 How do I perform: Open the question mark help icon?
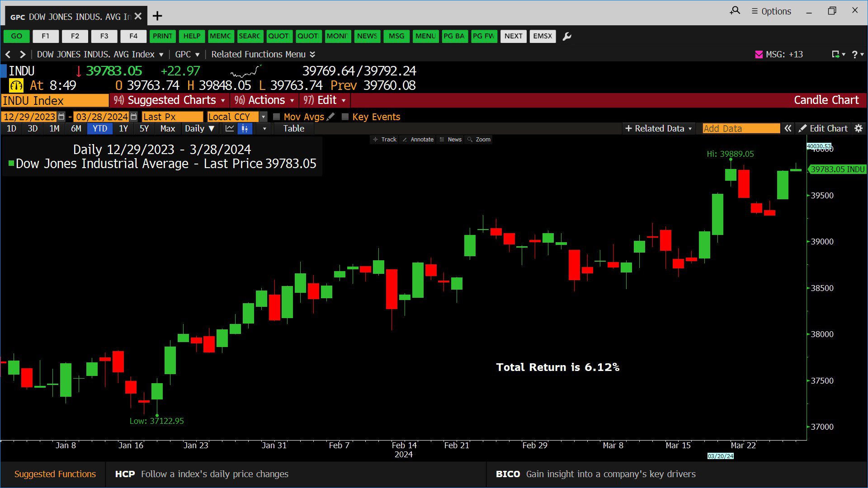(854, 55)
